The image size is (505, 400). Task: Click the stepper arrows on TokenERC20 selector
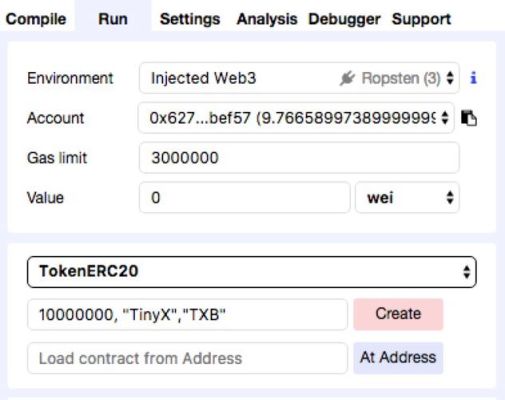467,272
